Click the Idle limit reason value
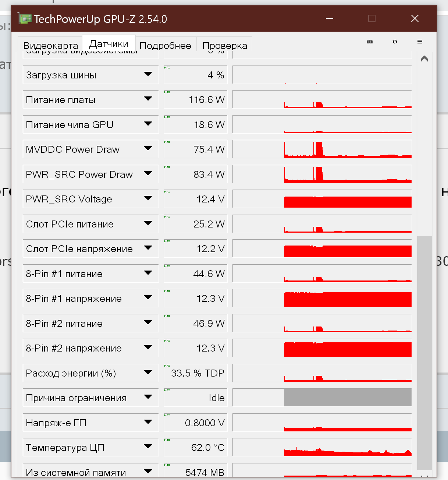The width and height of the screenshot is (448, 480). [196, 398]
